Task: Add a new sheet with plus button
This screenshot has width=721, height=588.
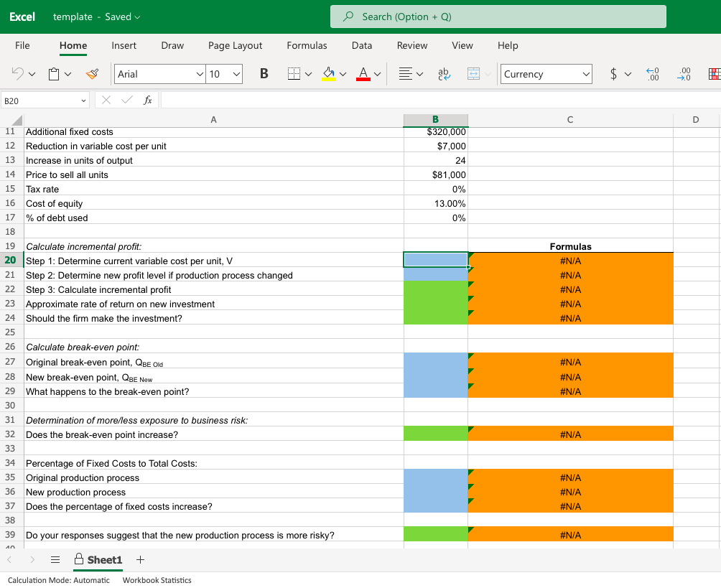Action: [x=140, y=559]
